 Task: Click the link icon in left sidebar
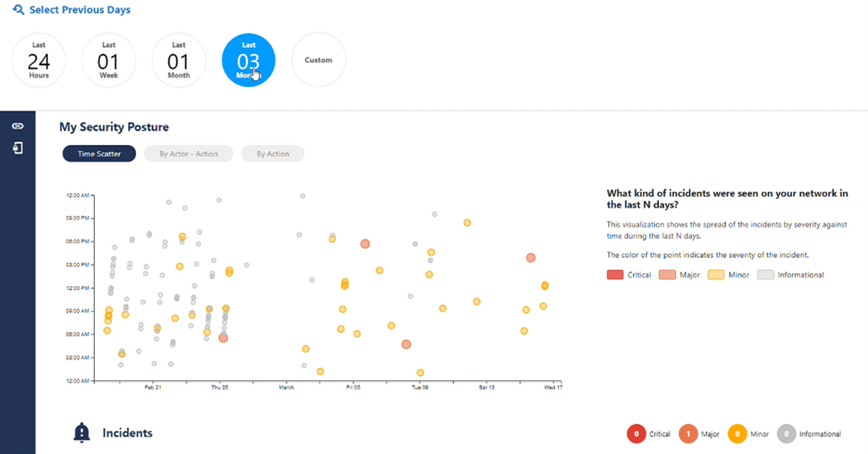click(17, 126)
